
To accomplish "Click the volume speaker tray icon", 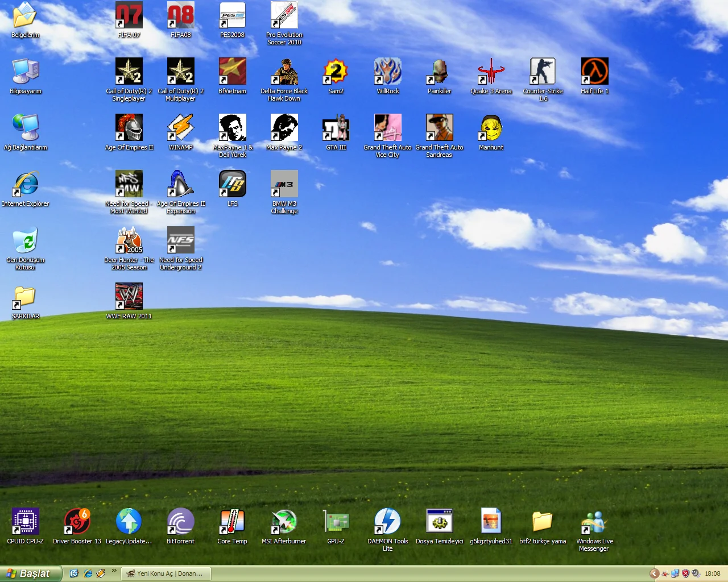I will click(696, 573).
